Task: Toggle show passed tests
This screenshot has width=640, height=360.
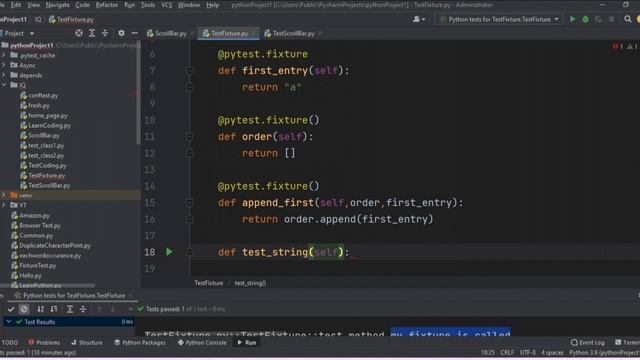Action: 11,309
